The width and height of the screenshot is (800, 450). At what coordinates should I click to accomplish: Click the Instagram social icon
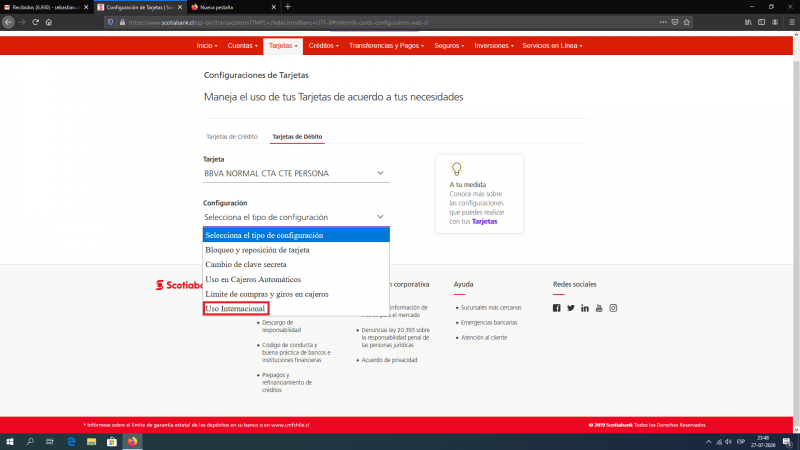click(613, 307)
